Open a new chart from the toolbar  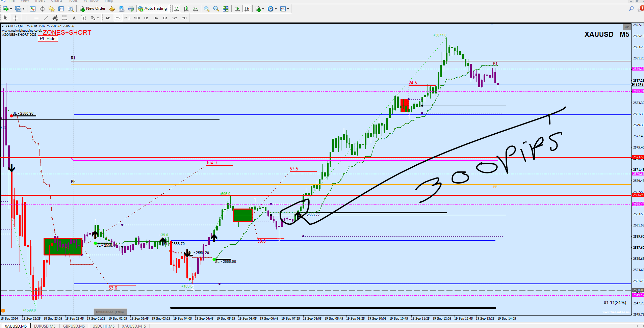pyautogui.click(x=5, y=9)
